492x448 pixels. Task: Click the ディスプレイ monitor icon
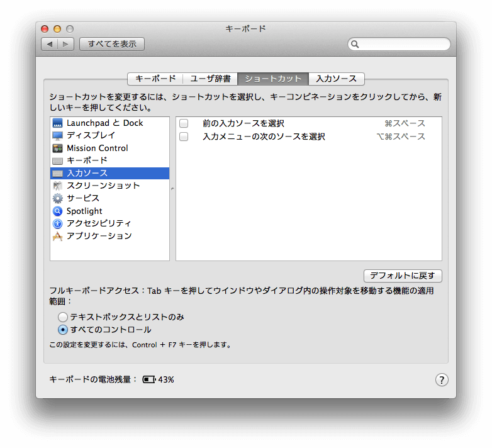57,135
